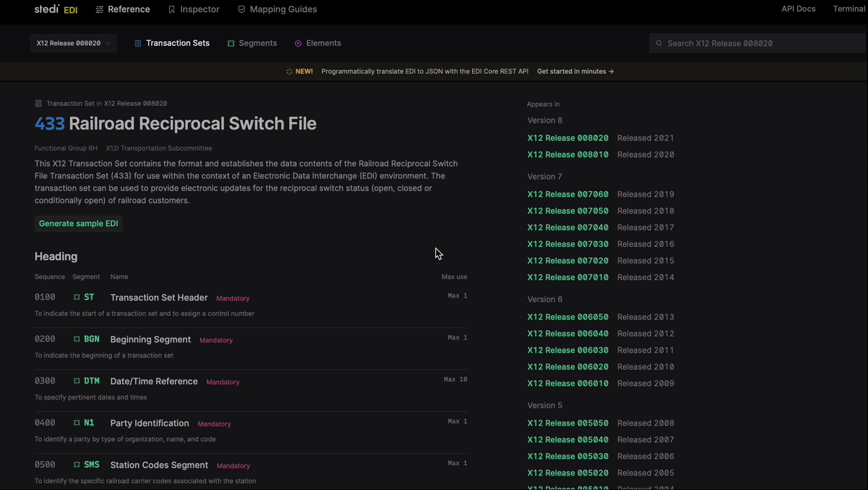Click the Station Codes Segment name
This screenshot has width=868, height=490.
pos(159,465)
